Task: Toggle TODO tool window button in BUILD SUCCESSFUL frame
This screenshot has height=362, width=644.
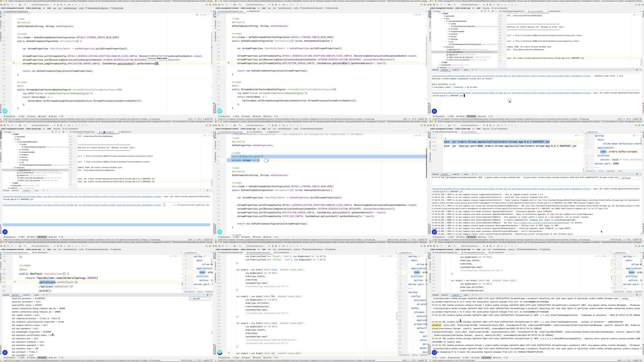Action: point(451,116)
